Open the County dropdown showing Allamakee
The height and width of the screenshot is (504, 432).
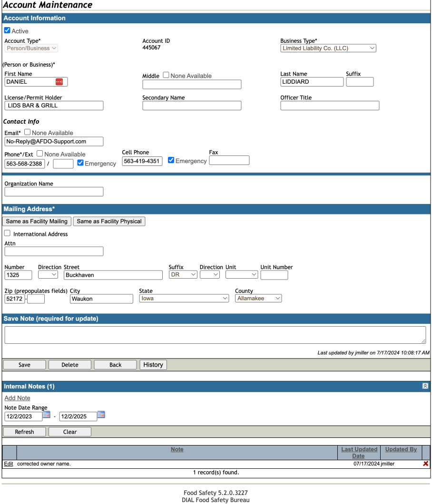click(x=258, y=298)
